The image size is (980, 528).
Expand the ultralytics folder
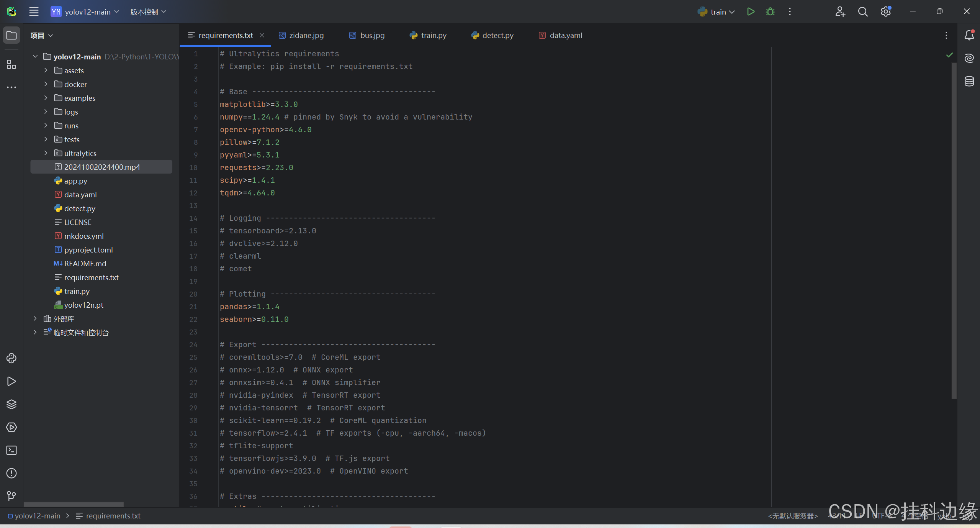[46, 153]
